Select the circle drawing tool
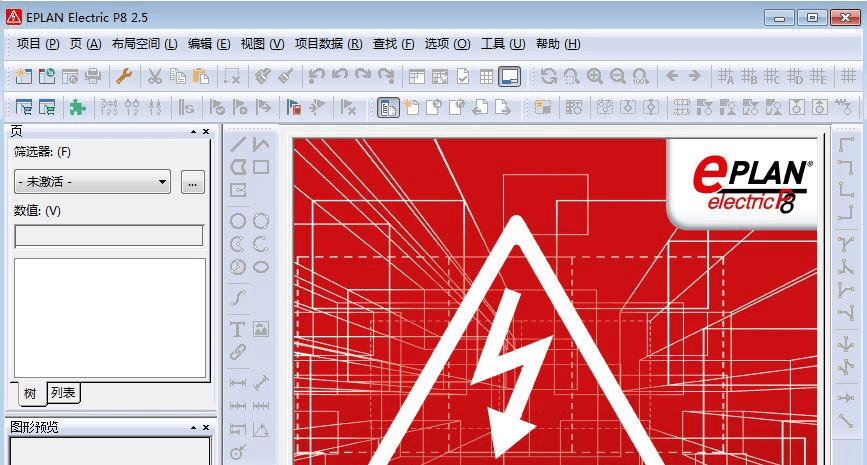Image resolution: width=867 pixels, height=465 pixels. click(x=238, y=221)
